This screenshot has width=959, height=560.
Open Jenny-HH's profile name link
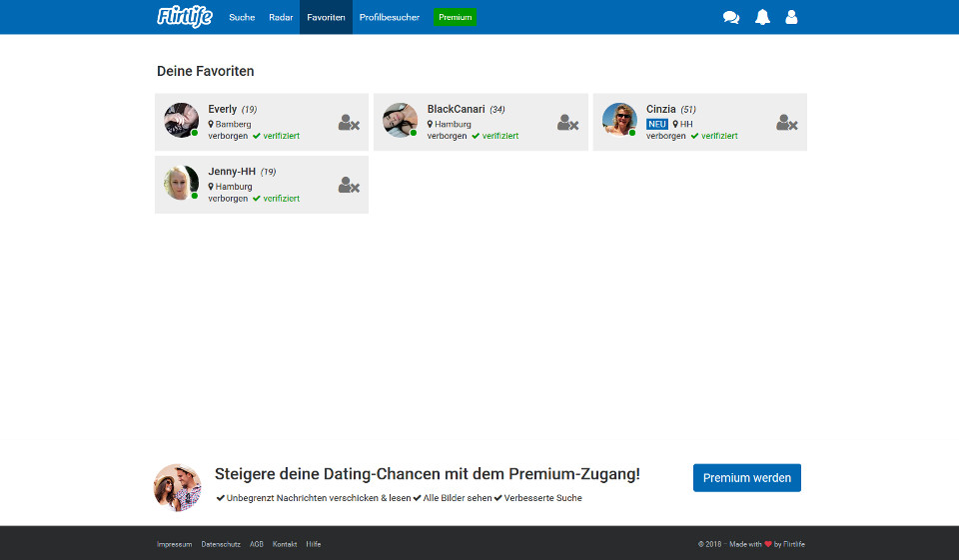232,172
